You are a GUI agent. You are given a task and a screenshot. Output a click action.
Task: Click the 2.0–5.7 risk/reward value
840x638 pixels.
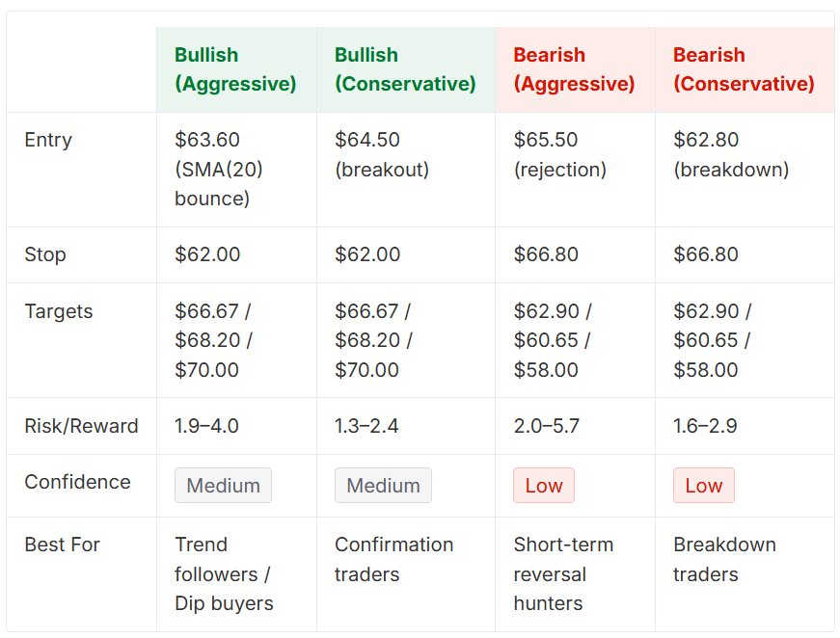(547, 426)
